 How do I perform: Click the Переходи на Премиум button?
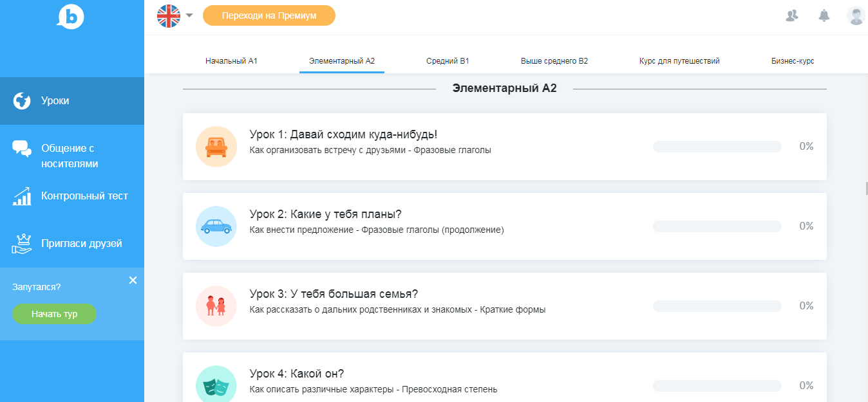tap(269, 15)
